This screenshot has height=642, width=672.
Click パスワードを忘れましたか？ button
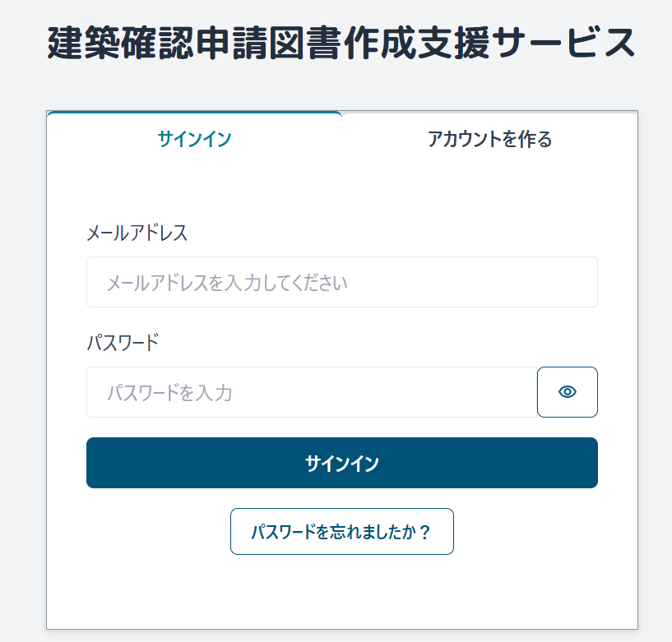(x=341, y=532)
